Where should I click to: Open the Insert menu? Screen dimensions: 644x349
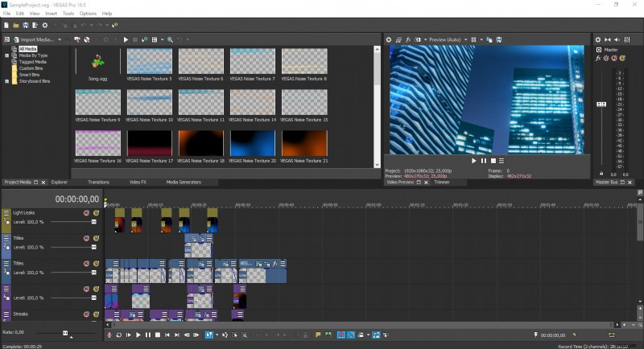pyautogui.click(x=52, y=14)
